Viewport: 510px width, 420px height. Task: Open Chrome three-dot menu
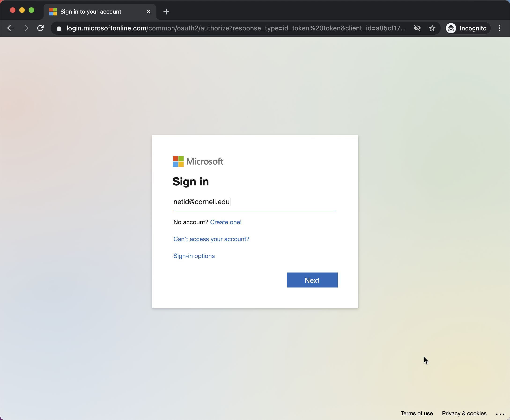[500, 28]
